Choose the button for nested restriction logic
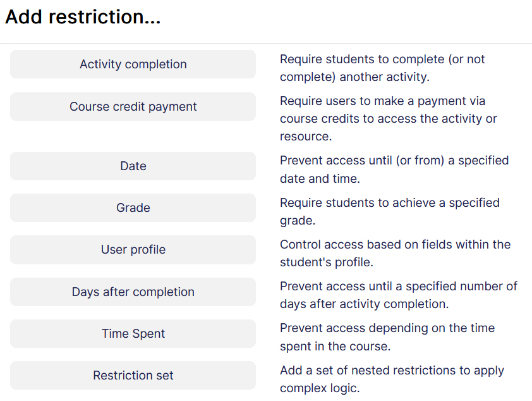Screen dimensions: 532x401 click(x=133, y=376)
